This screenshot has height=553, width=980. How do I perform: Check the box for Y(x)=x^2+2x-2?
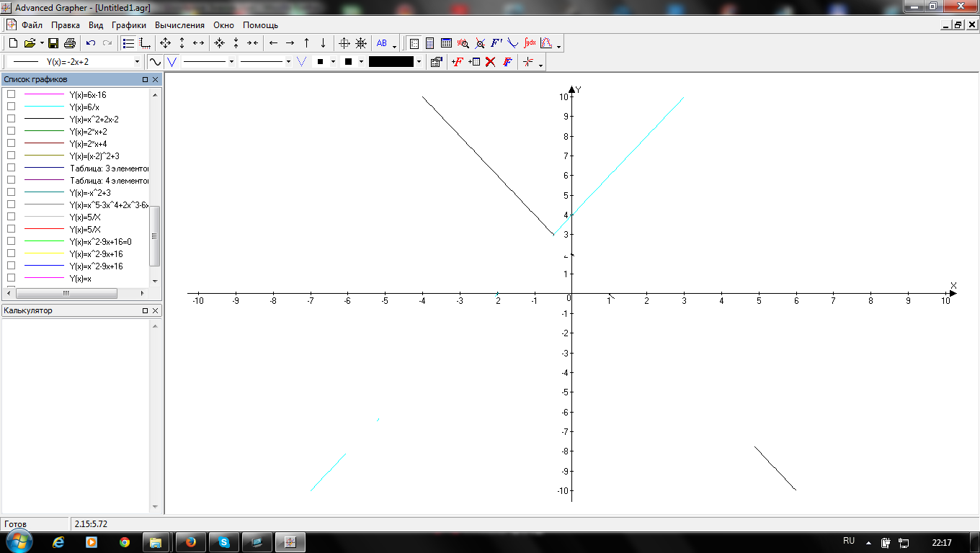point(11,119)
